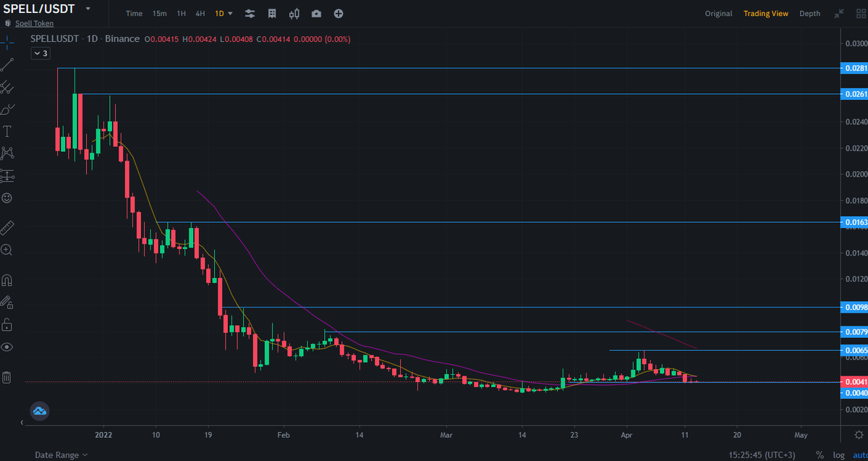Change chart candlestick style icon
The width and height of the screenshot is (868, 461).
pyautogui.click(x=294, y=14)
